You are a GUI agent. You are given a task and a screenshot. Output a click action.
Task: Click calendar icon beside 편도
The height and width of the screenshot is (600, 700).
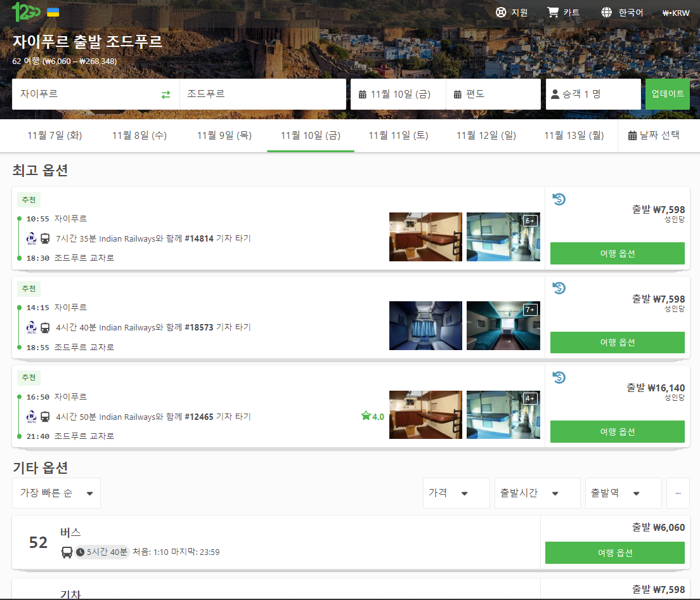[x=458, y=95]
